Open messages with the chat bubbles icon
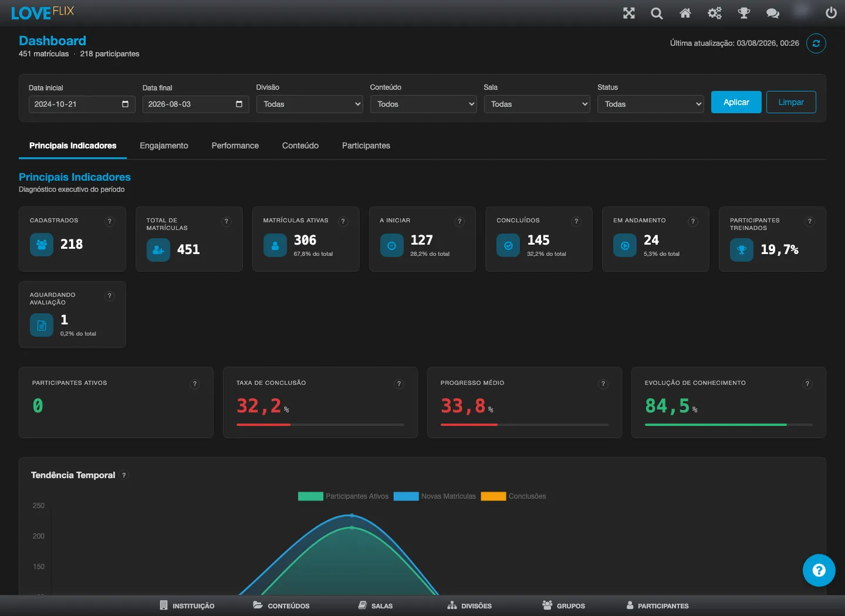This screenshot has width=845, height=616. point(773,13)
